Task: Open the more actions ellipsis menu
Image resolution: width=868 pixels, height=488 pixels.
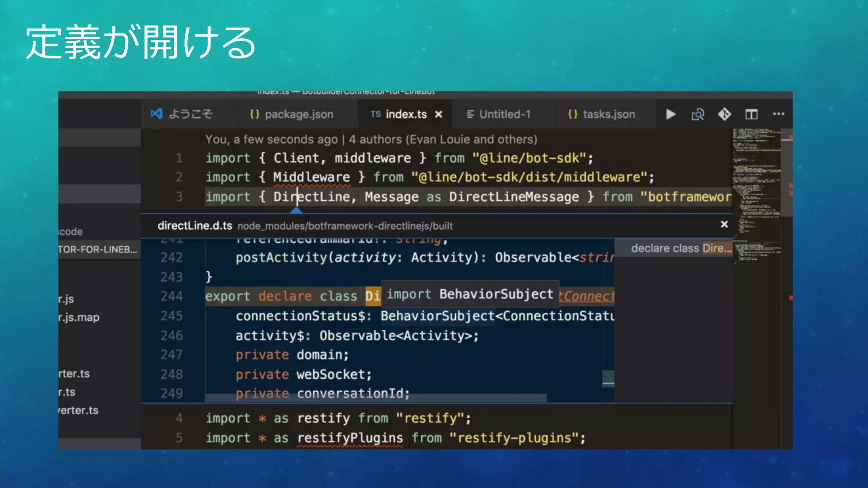Action: click(779, 114)
